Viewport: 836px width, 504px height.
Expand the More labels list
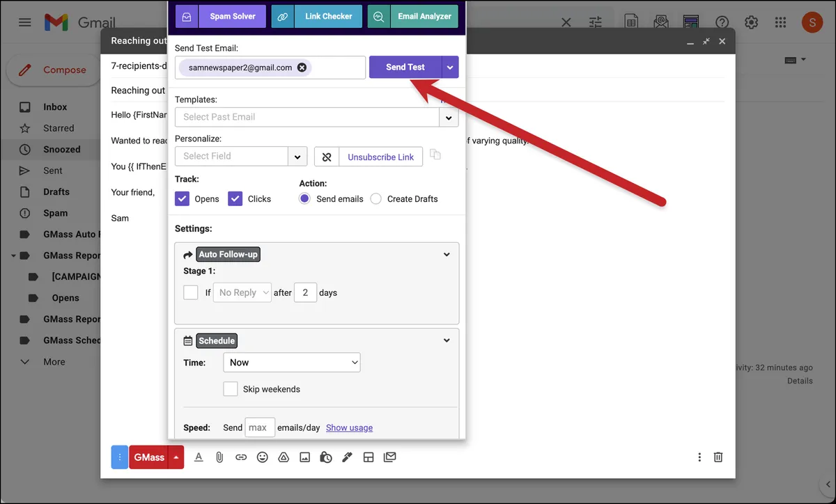(x=54, y=362)
